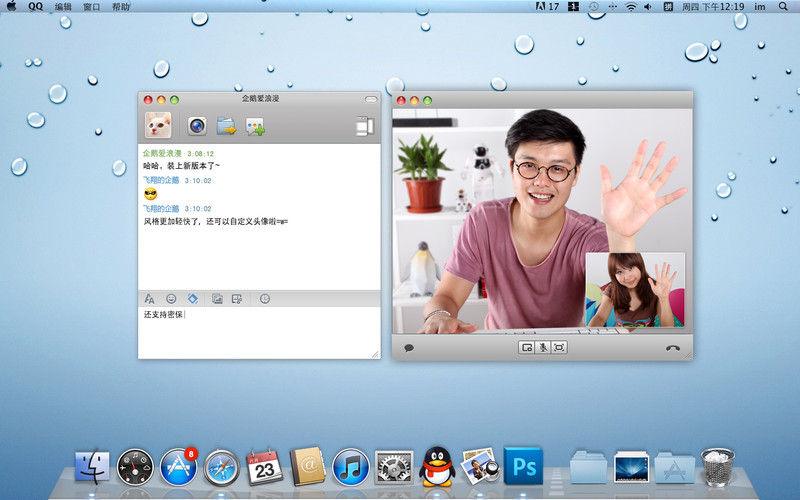
Task: Start a video call with the camera icon
Action: click(x=197, y=126)
